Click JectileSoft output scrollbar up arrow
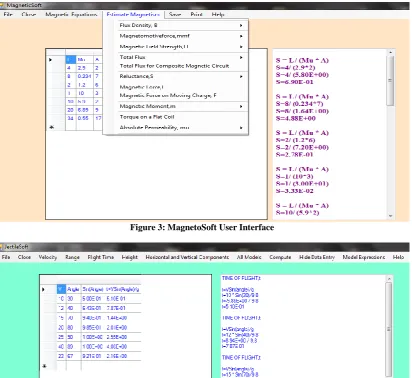 pyautogui.click(x=388, y=279)
